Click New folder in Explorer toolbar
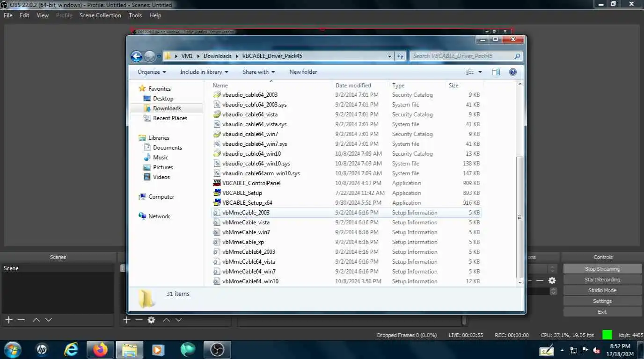The image size is (644, 359). click(303, 72)
